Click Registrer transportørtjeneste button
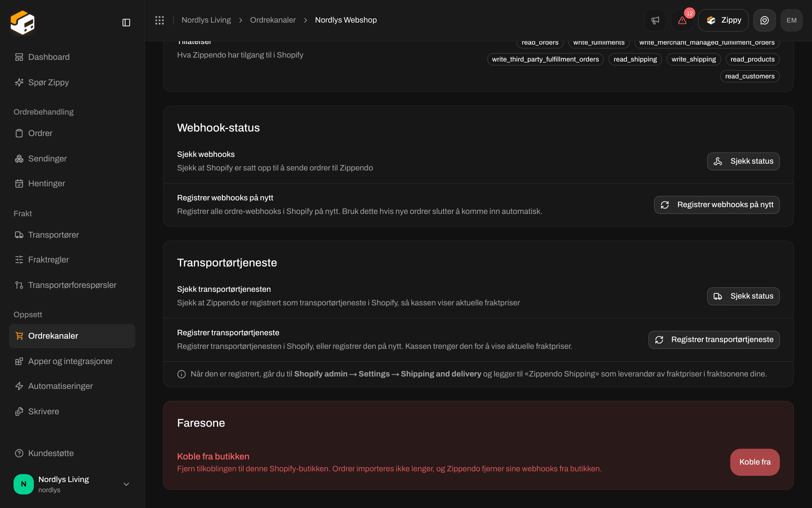812x508 pixels. pyautogui.click(x=714, y=340)
